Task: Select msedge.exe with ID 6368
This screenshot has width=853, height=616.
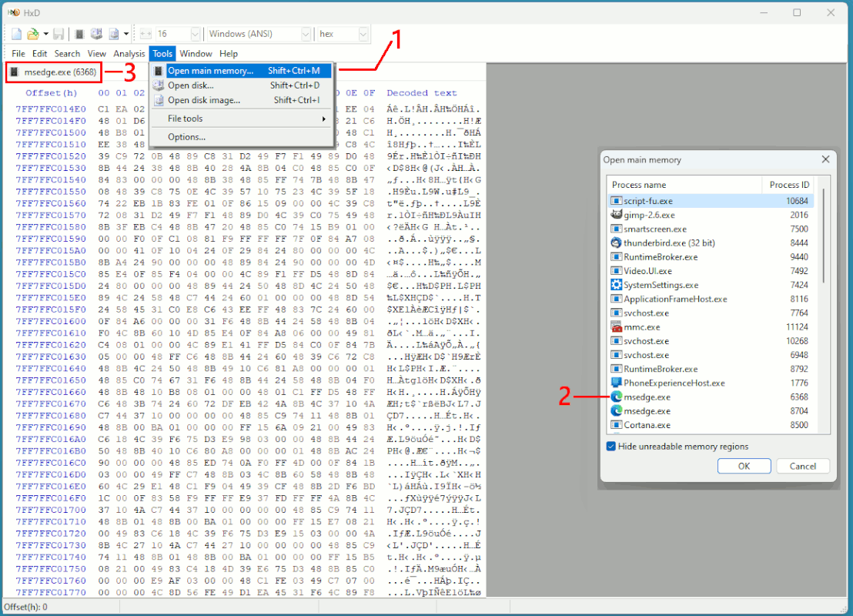Action: [711, 397]
